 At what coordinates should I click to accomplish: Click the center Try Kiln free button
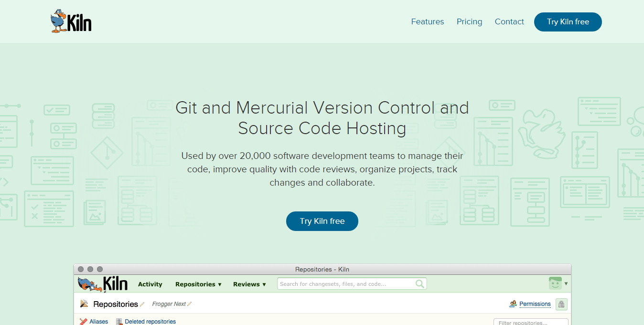point(322,221)
